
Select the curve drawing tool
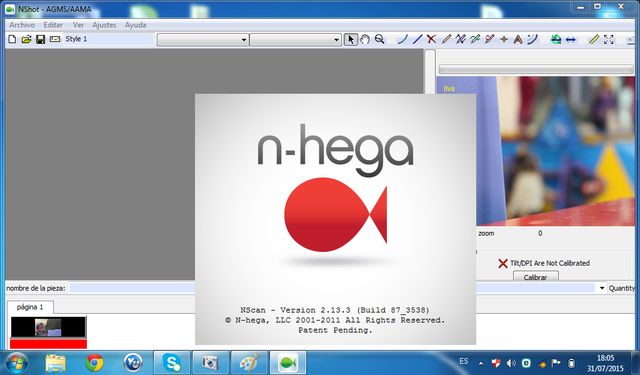point(402,39)
